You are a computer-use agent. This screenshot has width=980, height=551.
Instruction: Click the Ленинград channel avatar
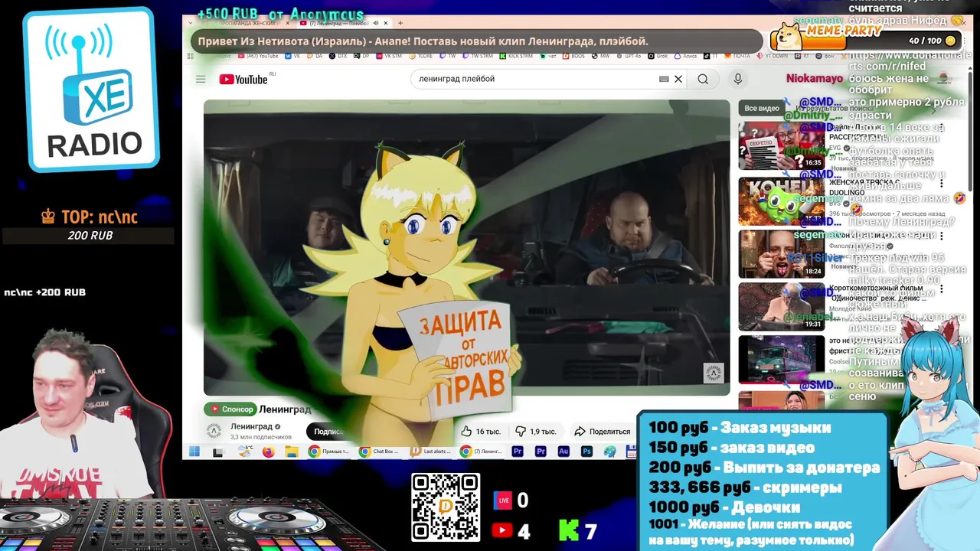coord(215,431)
